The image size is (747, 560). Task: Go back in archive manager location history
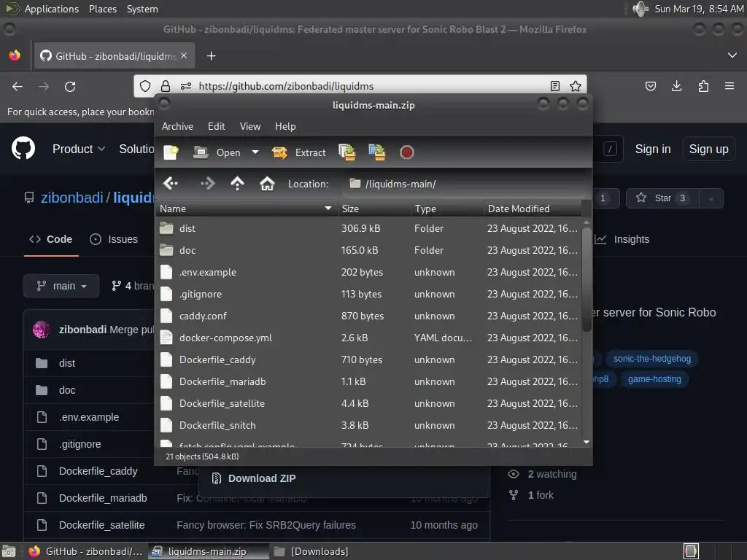click(171, 183)
